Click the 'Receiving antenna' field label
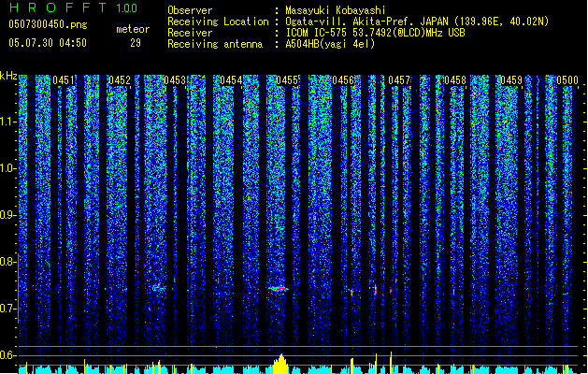 (215, 44)
